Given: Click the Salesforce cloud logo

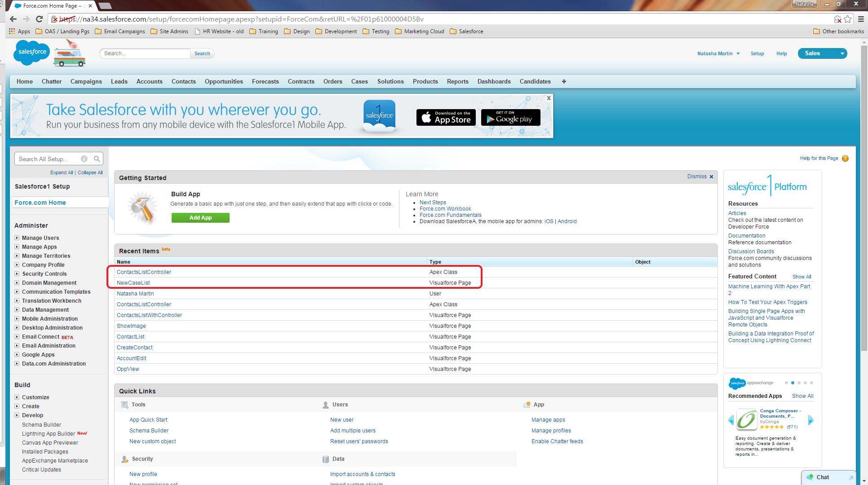Looking at the screenshot, I should 31,53.
